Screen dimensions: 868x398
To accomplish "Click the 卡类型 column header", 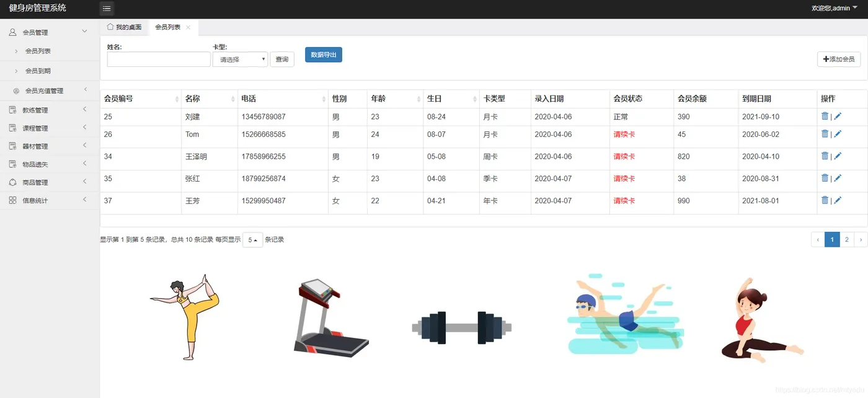I will click(x=494, y=99).
